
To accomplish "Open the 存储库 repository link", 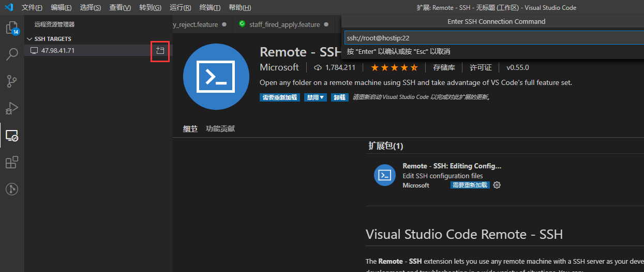I will [444, 67].
